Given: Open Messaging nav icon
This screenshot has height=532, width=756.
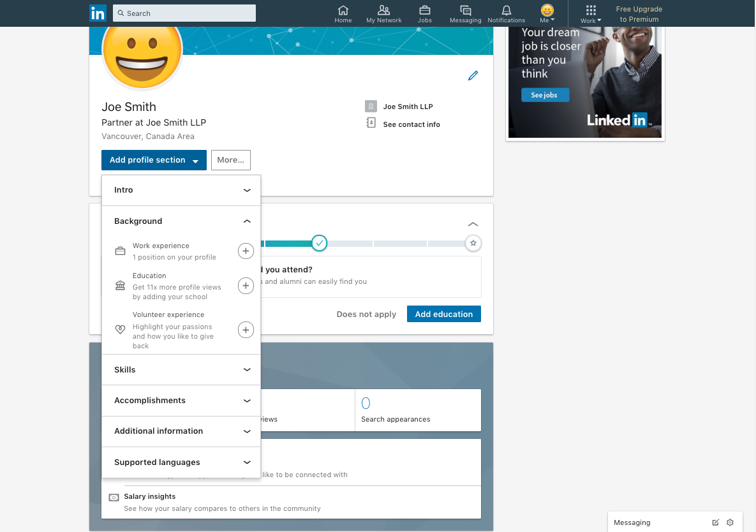Looking at the screenshot, I should coord(465,14).
